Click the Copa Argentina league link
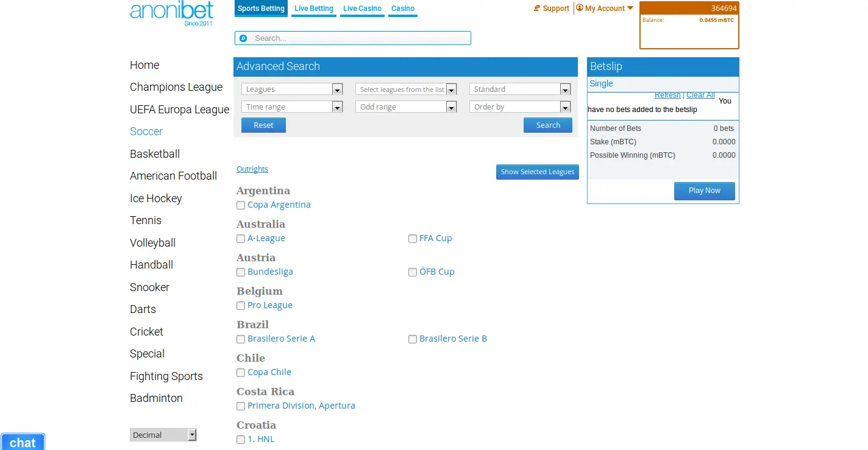 click(x=279, y=205)
